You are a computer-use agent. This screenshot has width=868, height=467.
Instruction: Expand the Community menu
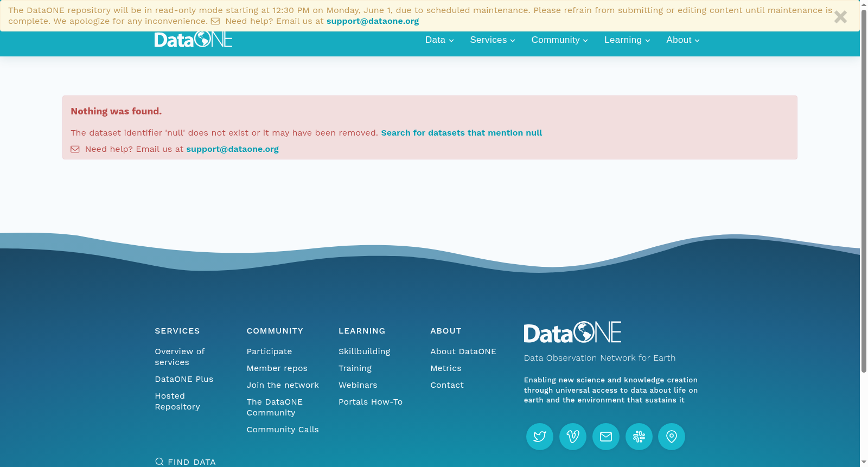[x=559, y=40]
